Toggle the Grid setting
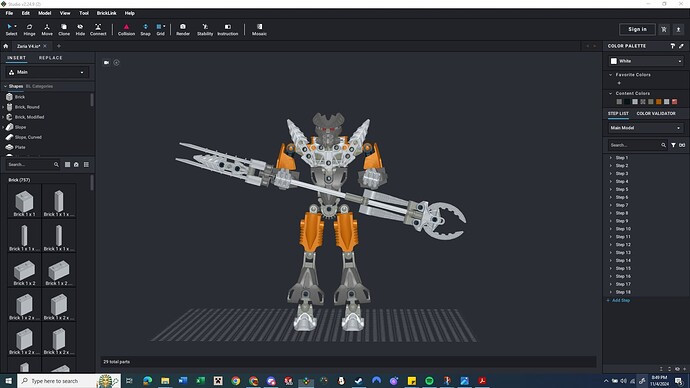Screen dimensions: 690x388 (x=161, y=29)
